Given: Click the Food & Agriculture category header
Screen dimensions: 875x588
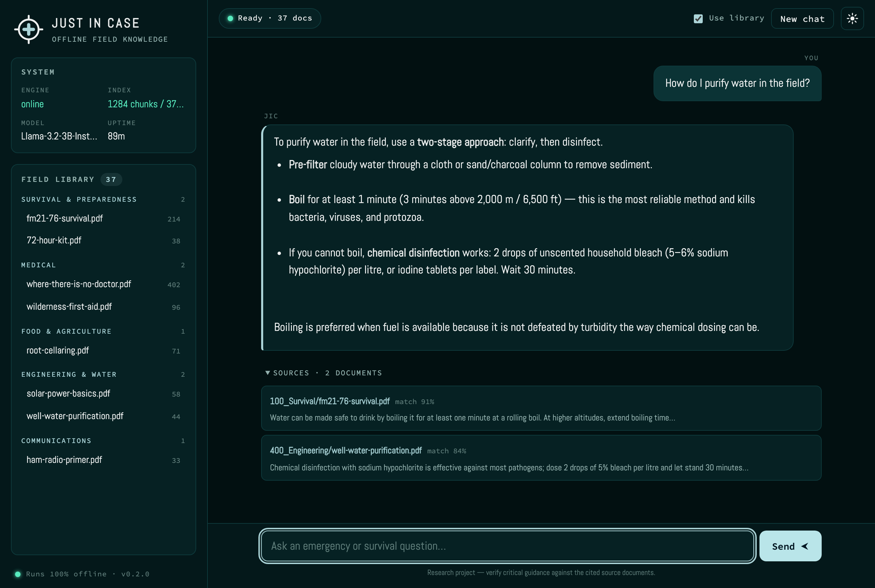Looking at the screenshot, I should (104, 332).
